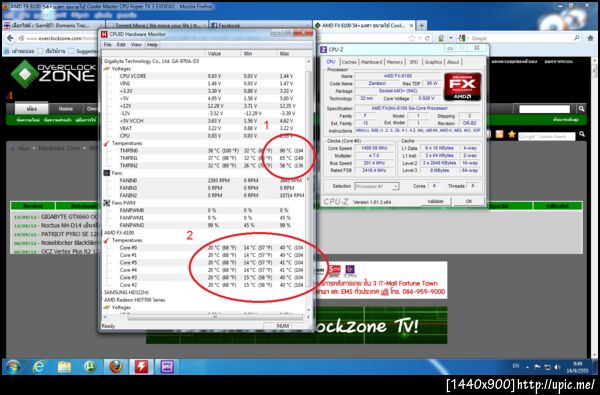Expand the SAMSUNG HD322HJ node
The height and width of the screenshot is (395, 600).
pyautogui.click(x=127, y=292)
